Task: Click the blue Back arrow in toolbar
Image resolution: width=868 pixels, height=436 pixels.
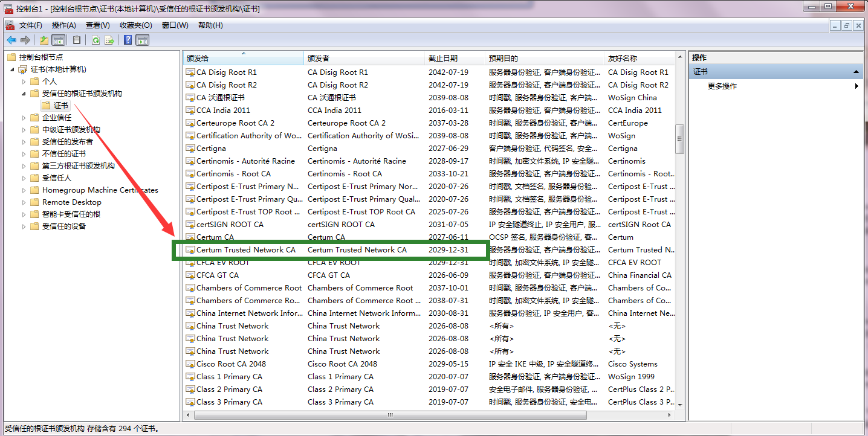Action: (x=11, y=40)
